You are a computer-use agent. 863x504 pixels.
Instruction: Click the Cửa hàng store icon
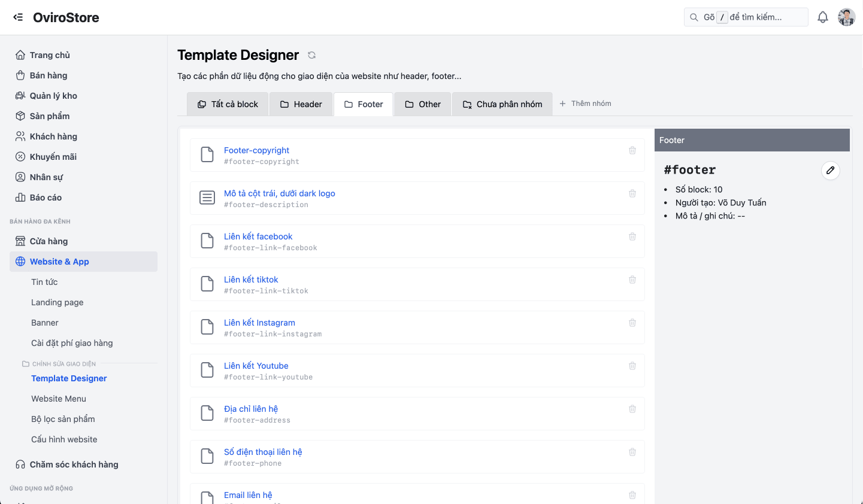(20, 241)
